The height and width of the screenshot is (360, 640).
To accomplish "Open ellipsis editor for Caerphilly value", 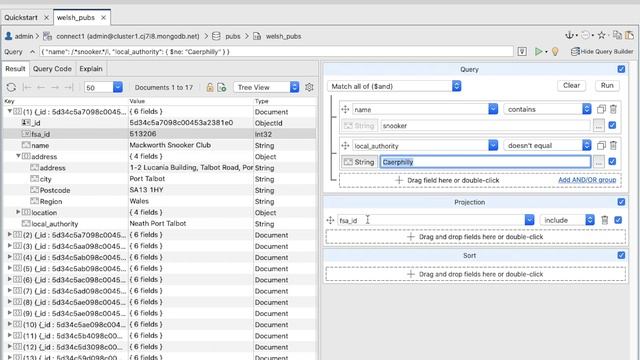I will [598, 162].
